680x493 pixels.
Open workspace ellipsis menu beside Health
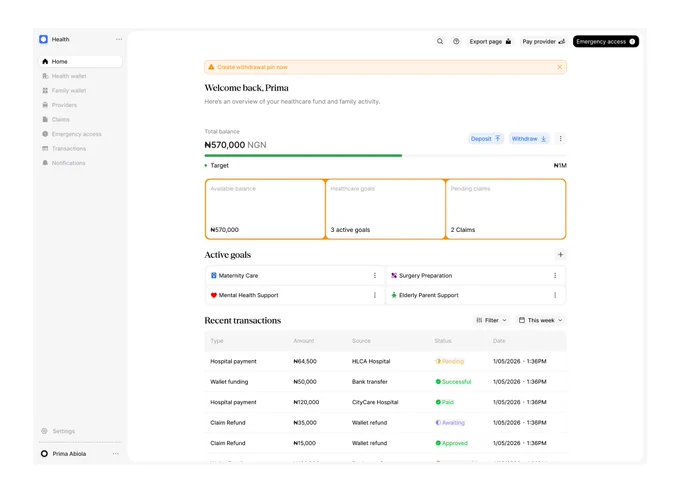click(x=119, y=39)
